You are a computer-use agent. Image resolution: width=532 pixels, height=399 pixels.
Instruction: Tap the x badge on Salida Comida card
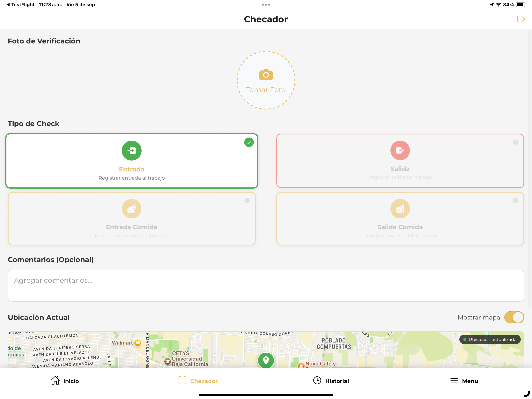515,200
